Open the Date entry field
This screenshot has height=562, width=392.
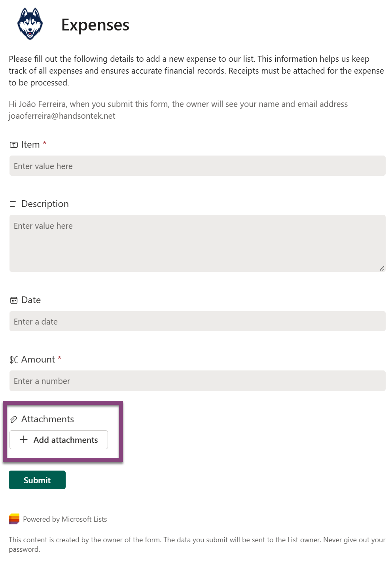(x=197, y=321)
